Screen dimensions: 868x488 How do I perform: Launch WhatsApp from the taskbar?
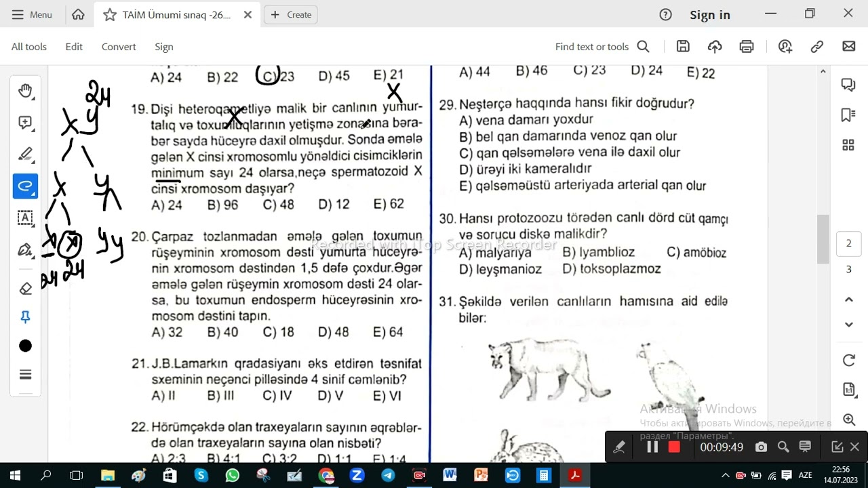(x=233, y=475)
